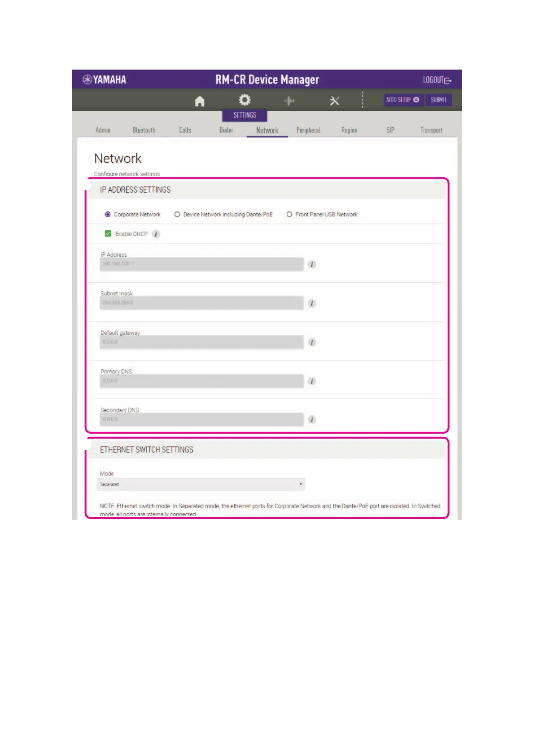Switch to the Dialer tab
534x756 pixels.
point(226,130)
